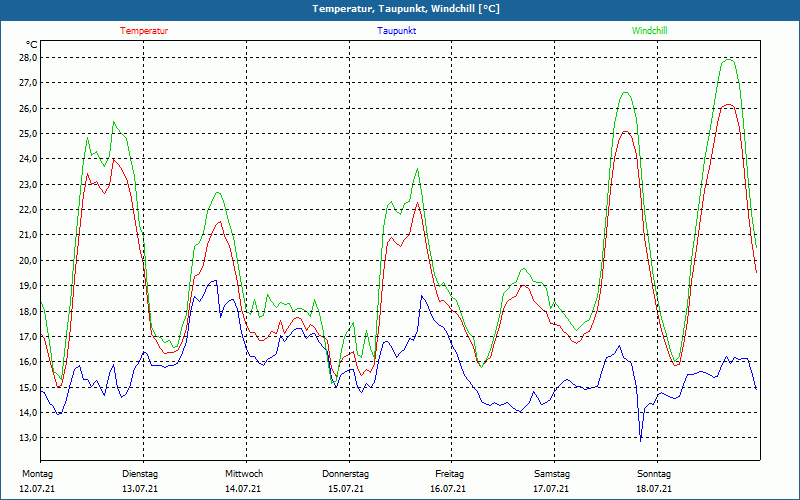Click the green Windchill peak on Sonntag near 28°C
This screenshot has height=500, width=800.
729,60
